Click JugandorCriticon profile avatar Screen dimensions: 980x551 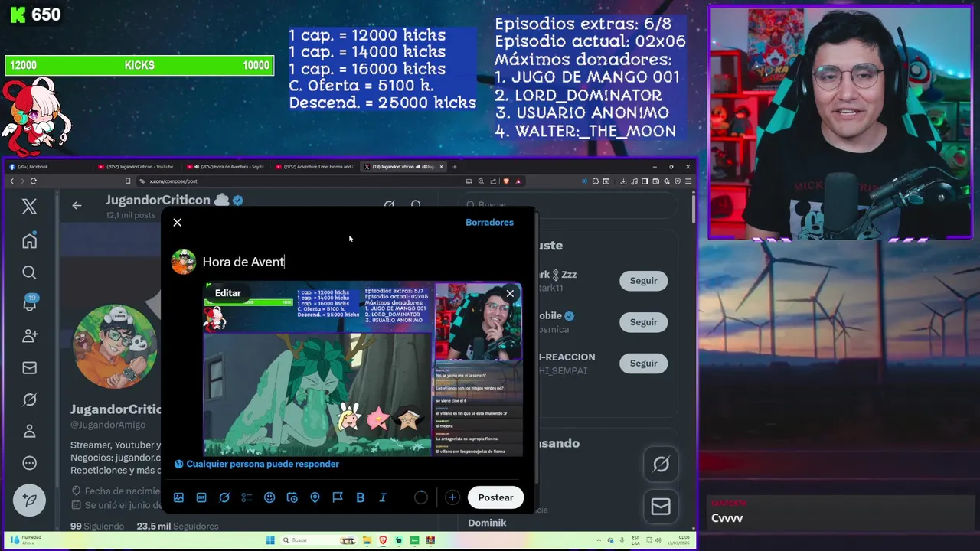click(x=115, y=347)
